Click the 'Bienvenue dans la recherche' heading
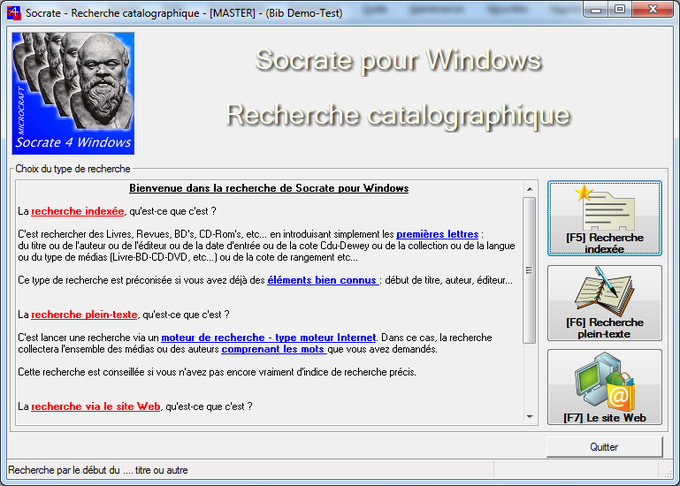Viewport: 680px width, 486px height. click(x=269, y=188)
